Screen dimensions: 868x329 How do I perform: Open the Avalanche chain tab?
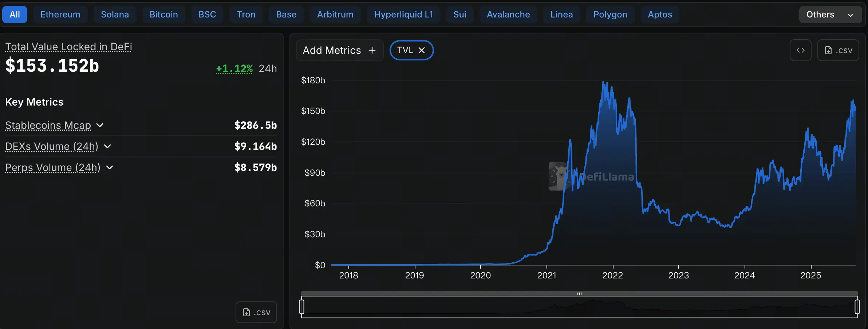click(x=508, y=15)
